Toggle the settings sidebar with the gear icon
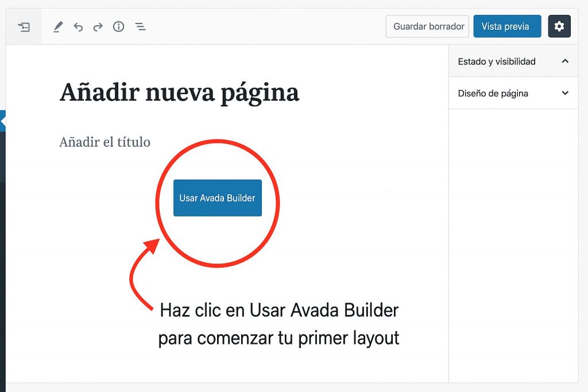588x392 pixels. tap(559, 26)
